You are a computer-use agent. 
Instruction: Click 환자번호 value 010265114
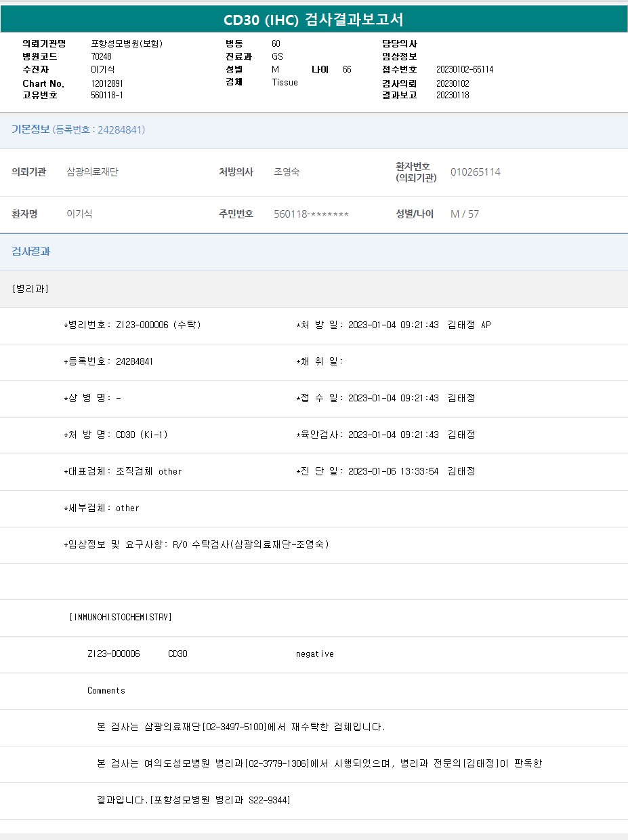(475, 172)
